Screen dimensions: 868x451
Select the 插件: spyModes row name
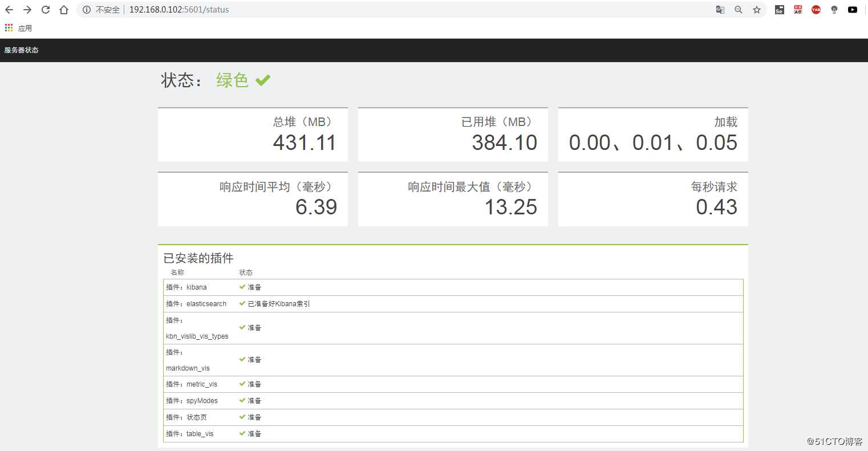(x=192, y=401)
